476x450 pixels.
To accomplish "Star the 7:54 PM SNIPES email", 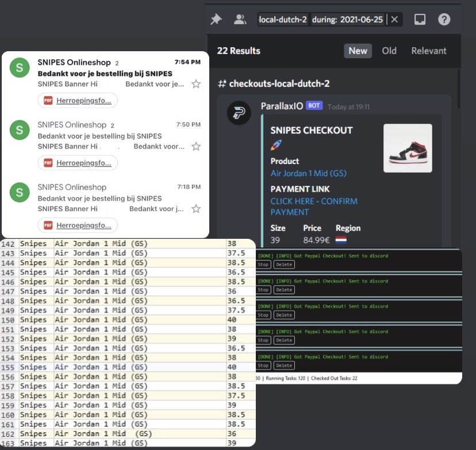I will point(196,84).
